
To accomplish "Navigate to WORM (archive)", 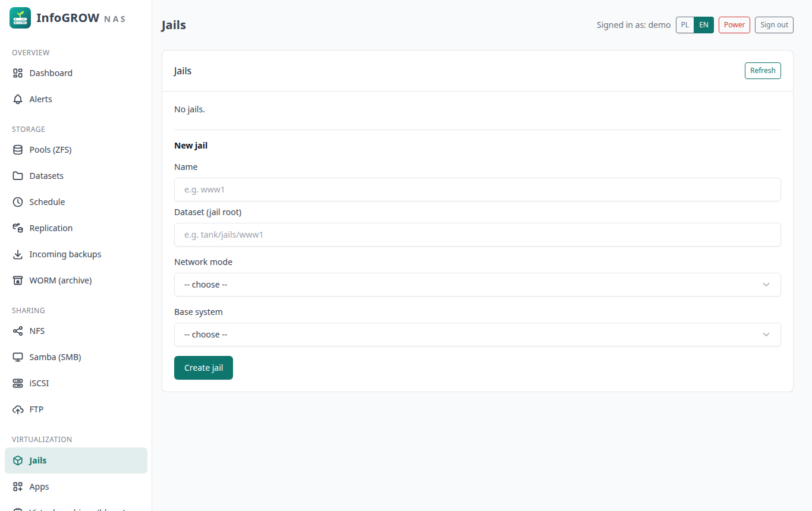I will [76, 280].
